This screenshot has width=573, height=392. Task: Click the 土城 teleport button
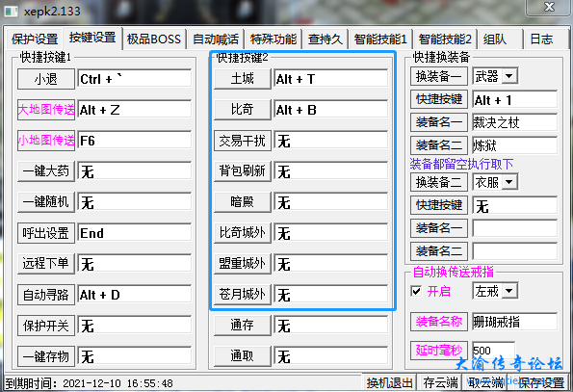pyautogui.click(x=243, y=79)
